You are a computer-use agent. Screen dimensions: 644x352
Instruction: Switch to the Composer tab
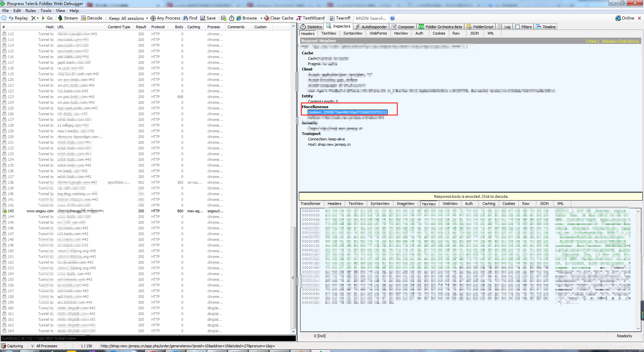point(403,27)
